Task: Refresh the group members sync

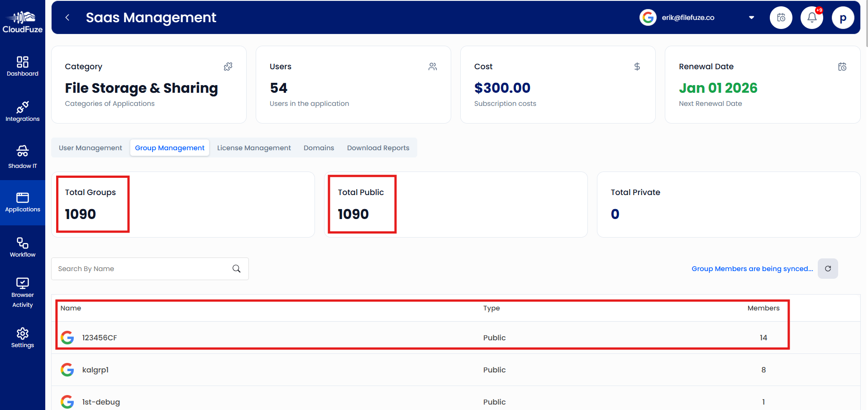Action: (x=828, y=268)
